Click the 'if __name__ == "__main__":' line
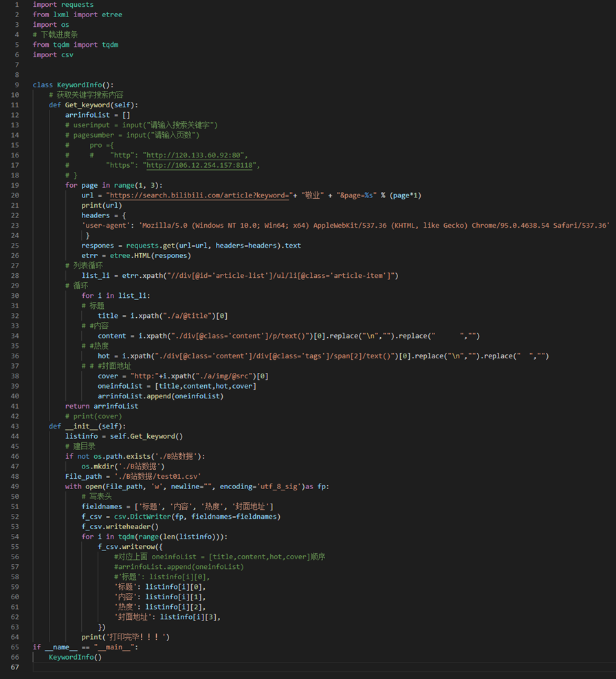616x679 pixels. [x=85, y=647]
